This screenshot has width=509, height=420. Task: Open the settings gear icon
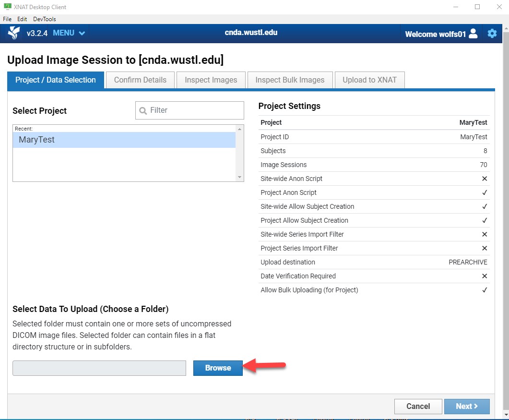(492, 34)
